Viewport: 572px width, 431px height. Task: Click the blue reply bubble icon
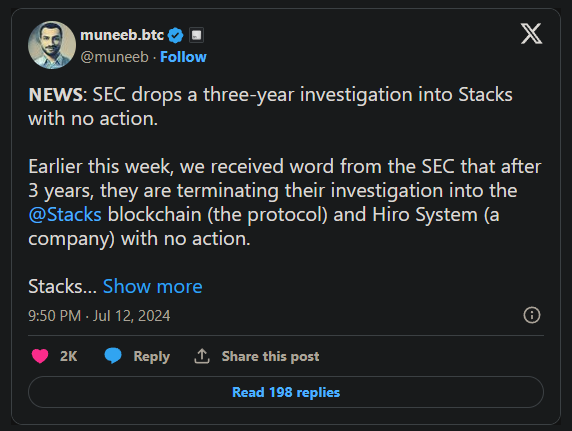click(113, 356)
